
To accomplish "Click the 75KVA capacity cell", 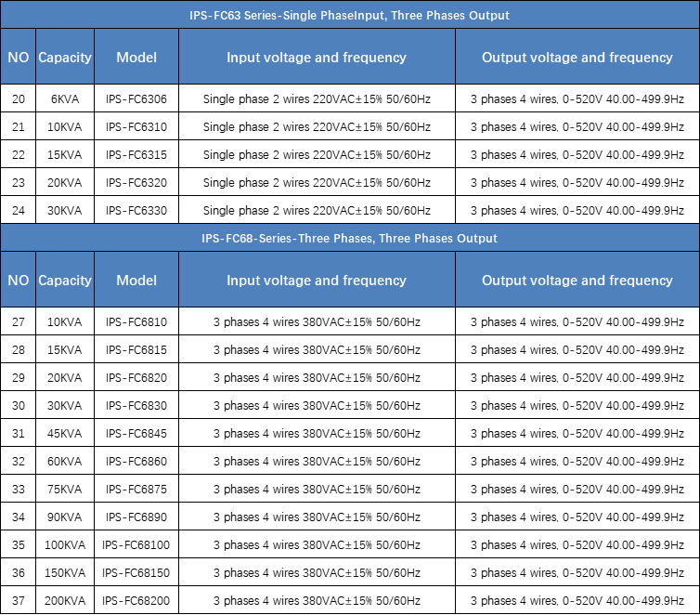I will point(65,489).
